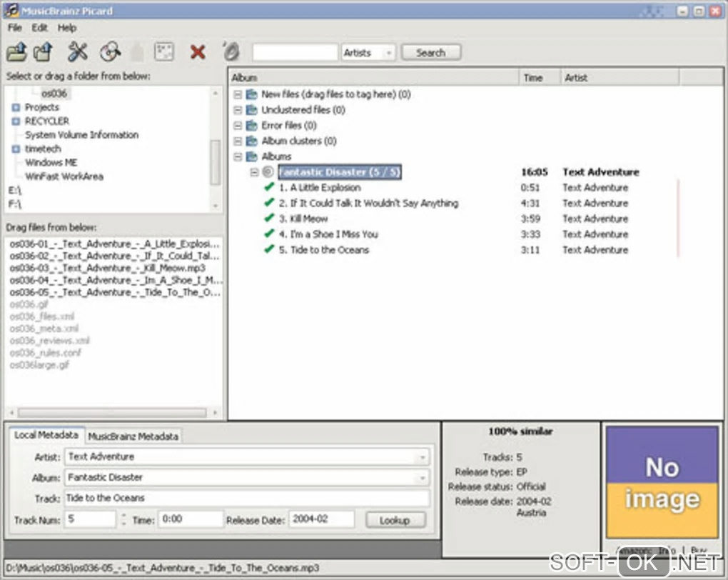
Task: Click the Time input field
Action: [191, 519]
